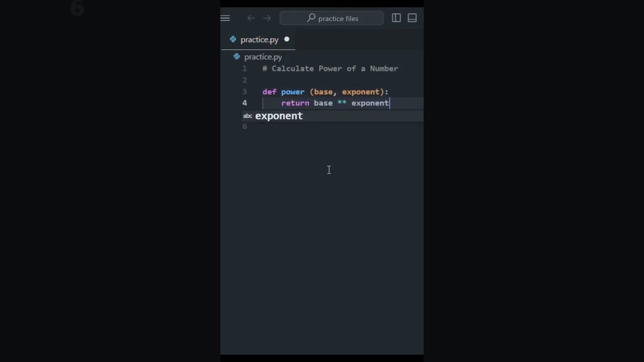Click the Python file icon in the breadcrumb
This screenshot has width=644, height=362.
click(x=236, y=57)
